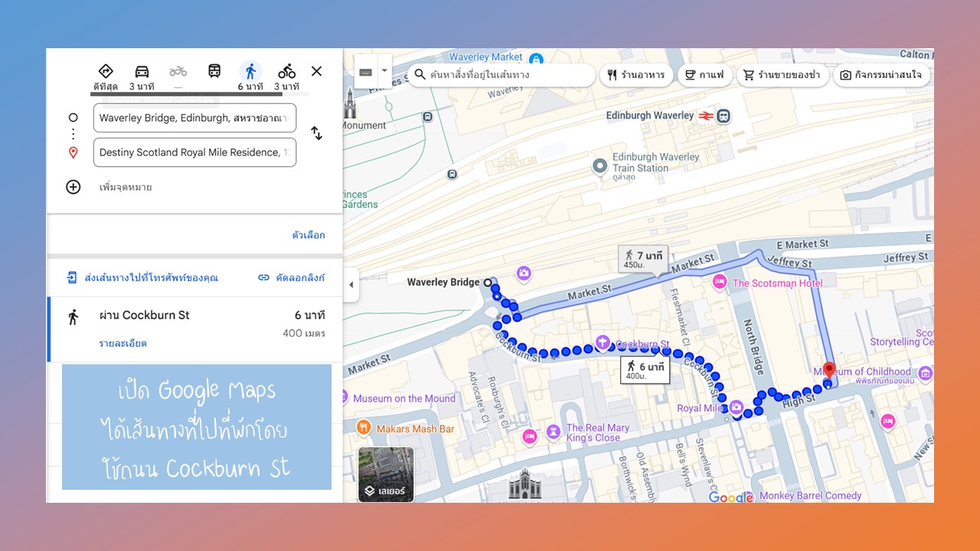Click the Edinburgh Waverley rail station icon

click(724, 116)
